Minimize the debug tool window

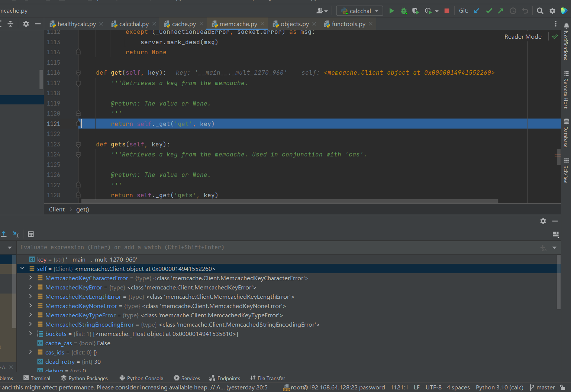point(555,221)
